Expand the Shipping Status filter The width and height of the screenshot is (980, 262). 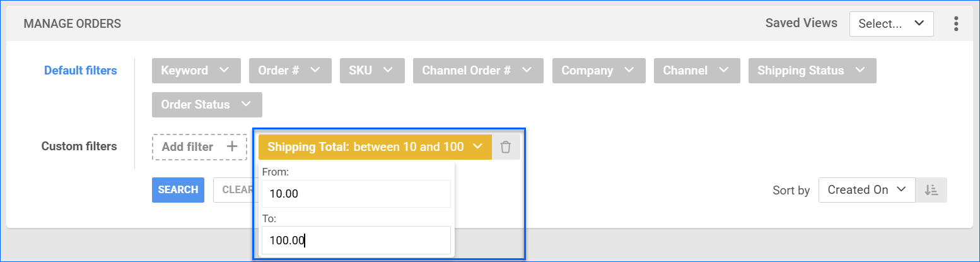click(x=812, y=71)
